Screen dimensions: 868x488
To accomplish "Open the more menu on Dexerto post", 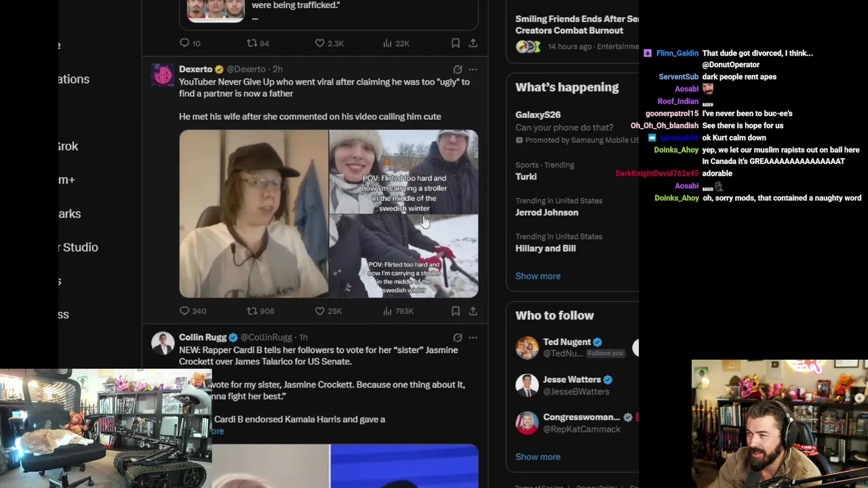I will pos(473,69).
